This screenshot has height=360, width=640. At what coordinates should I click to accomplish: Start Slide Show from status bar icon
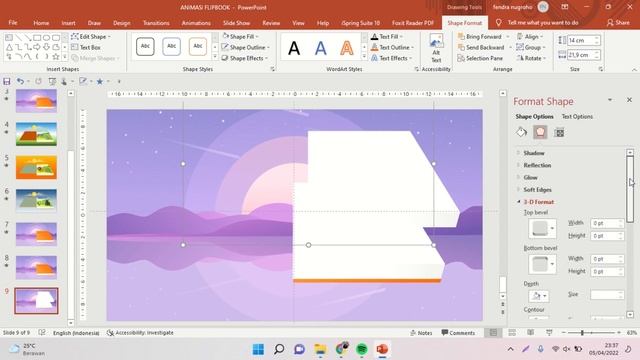pos(549,333)
